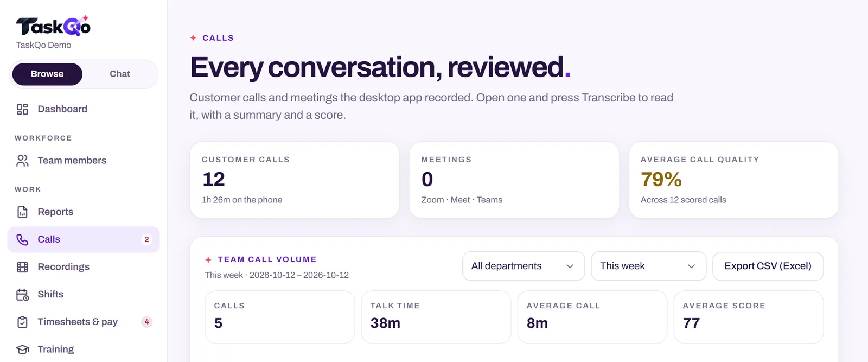The height and width of the screenshot is (362, 868).
Task: Open the This week period dropdown
Action: point(648,266)
